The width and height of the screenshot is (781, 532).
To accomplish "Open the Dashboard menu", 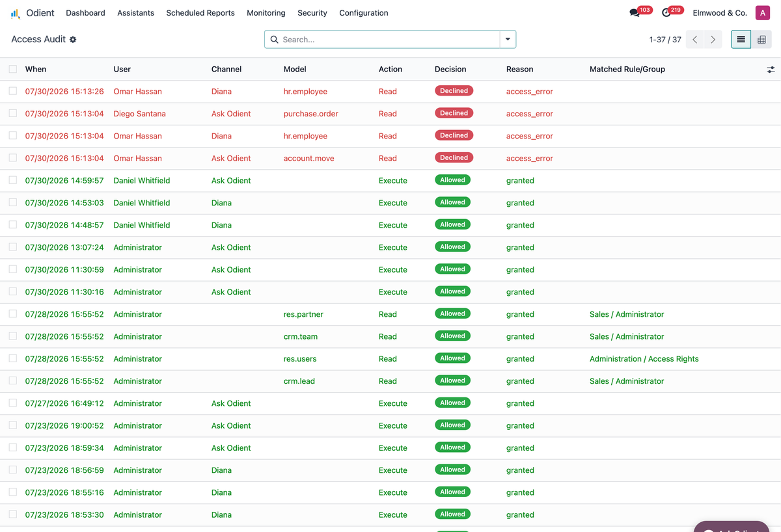I will point(85,13).
